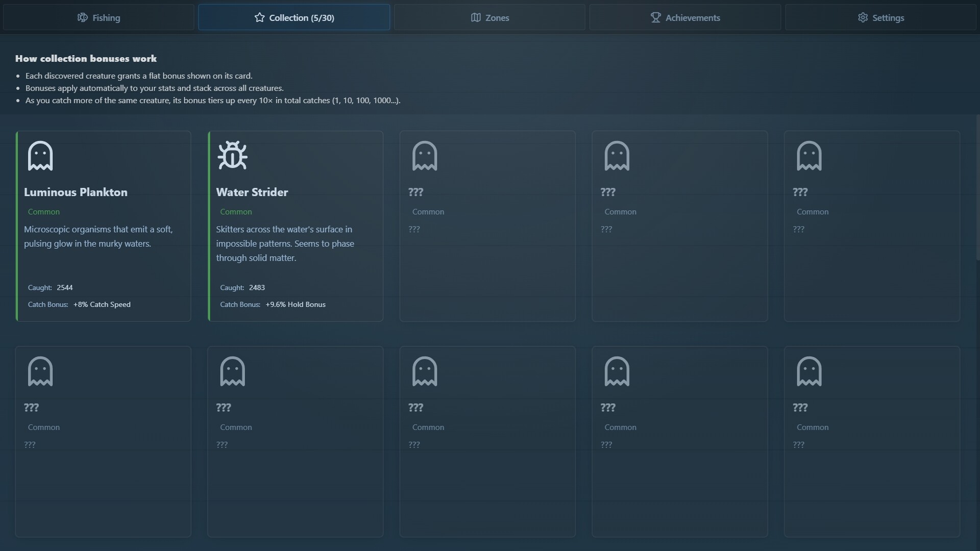Click the map icon on Zones tab

476,17
